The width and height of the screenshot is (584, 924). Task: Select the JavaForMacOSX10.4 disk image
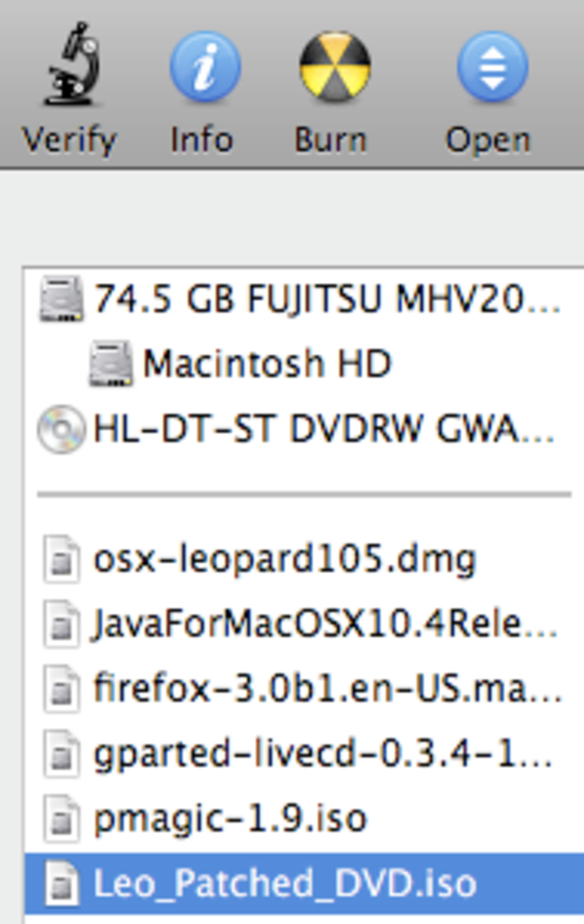tap(325, 625)
